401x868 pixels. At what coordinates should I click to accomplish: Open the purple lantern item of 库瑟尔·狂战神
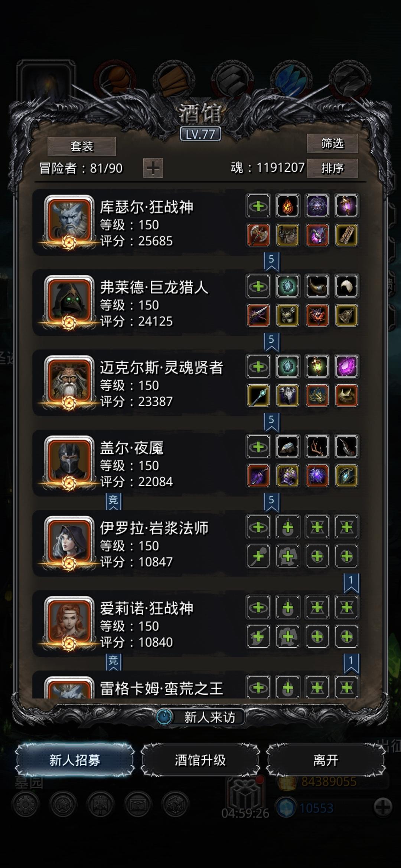[346, 206]
